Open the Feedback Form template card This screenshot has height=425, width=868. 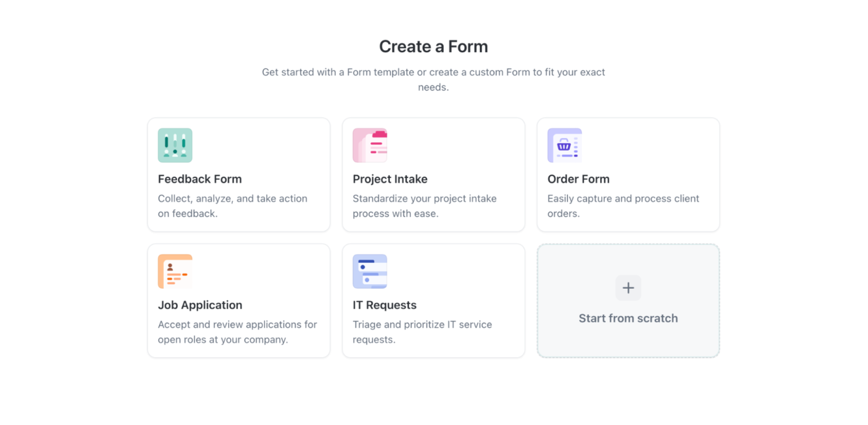click(x=238, y=175)
